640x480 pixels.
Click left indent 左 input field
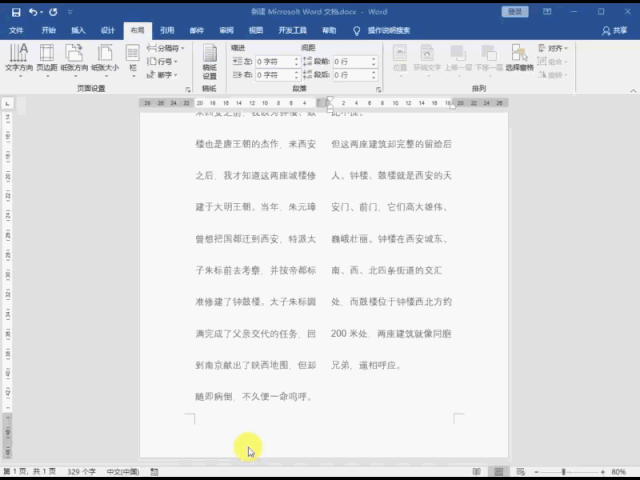(274, 62)
